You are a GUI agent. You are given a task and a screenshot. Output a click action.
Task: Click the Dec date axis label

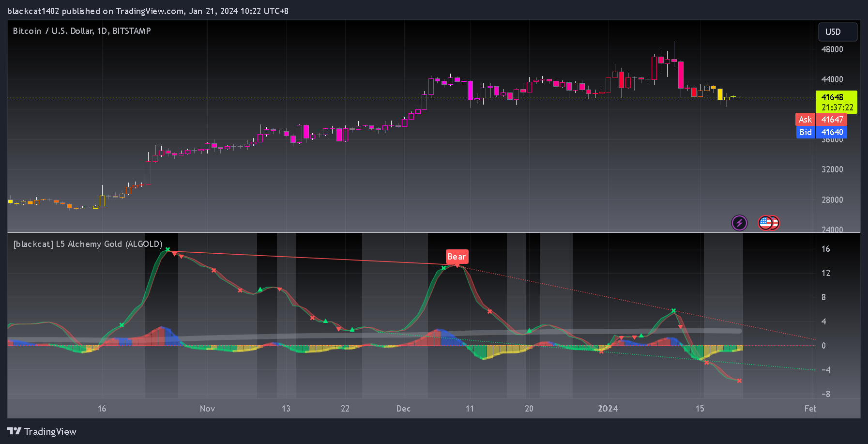click(x=403, y=409)
